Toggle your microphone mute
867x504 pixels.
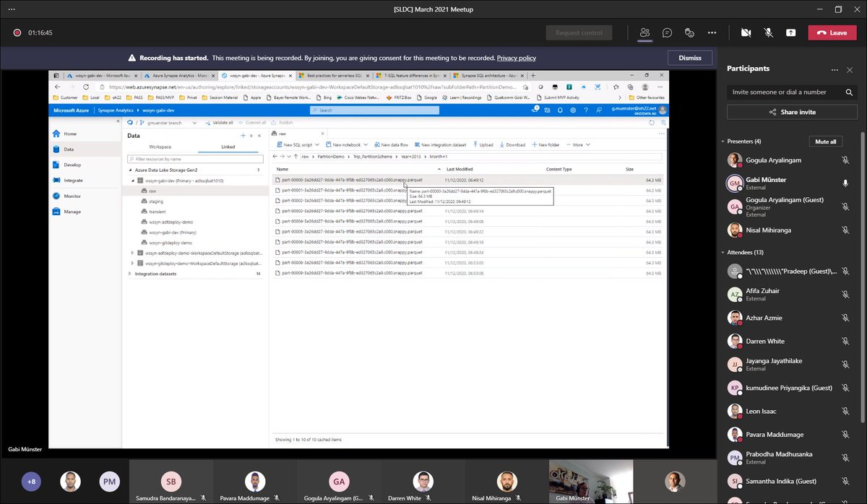pyautogui.click(x=769, y=32)
